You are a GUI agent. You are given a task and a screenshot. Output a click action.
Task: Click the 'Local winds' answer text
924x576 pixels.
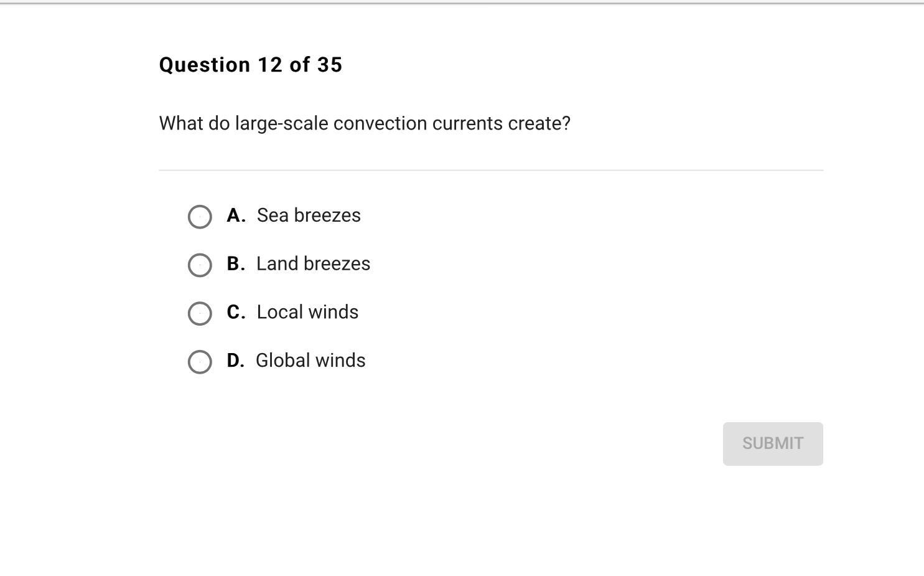[307, 312]
